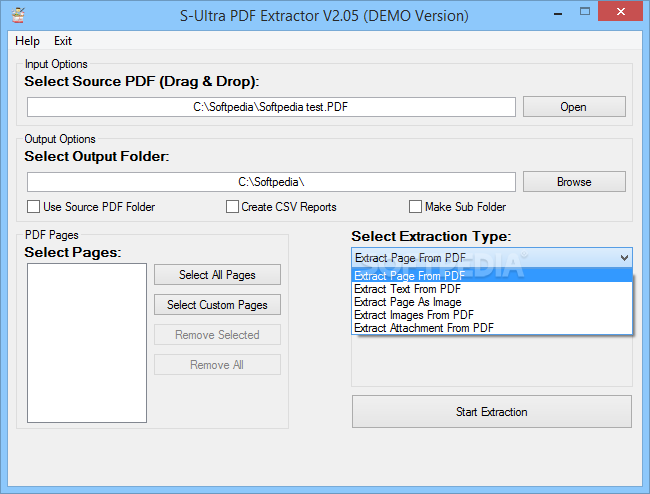This screenshot has width=650, height=494.
Task: Toggle Create CSV Reports checkbox
Action: (x=232, y=206)
